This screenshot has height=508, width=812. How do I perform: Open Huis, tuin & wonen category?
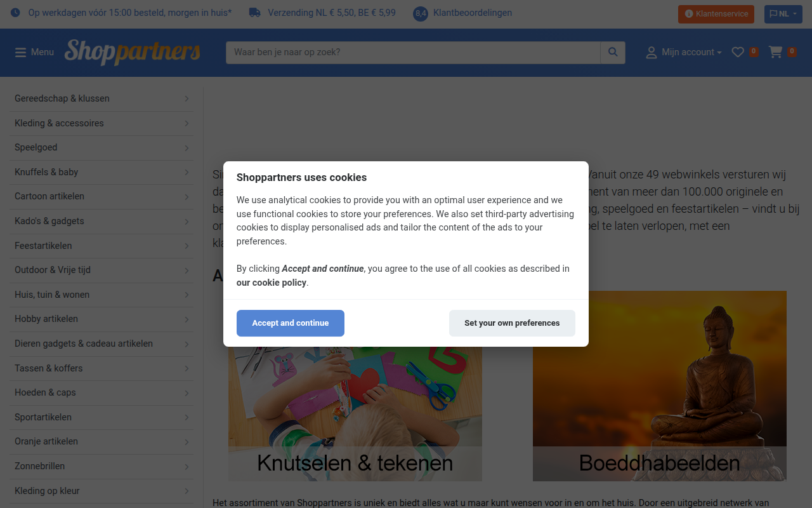tap(101, 295)
